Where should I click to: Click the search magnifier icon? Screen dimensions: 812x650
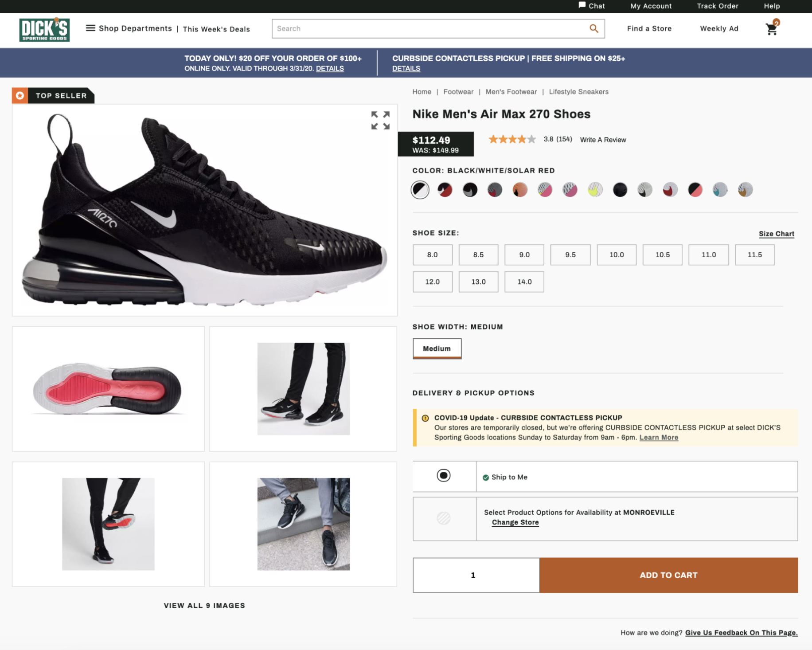click(x=593, y=28)
